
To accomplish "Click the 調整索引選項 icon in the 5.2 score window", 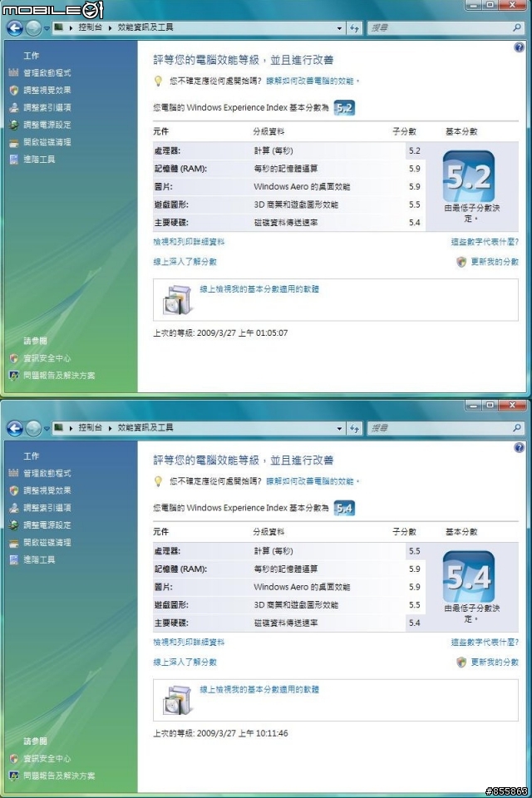I will [x=14, y=107].
